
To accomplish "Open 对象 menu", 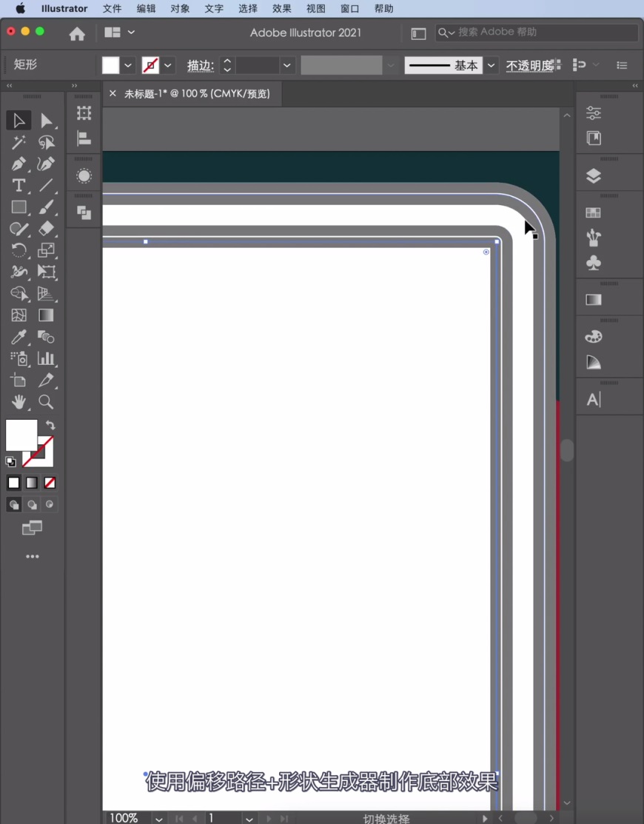I will point(180,8).
